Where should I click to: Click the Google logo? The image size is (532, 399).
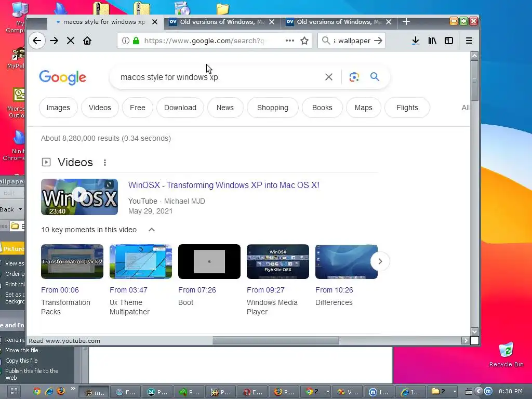63,77
